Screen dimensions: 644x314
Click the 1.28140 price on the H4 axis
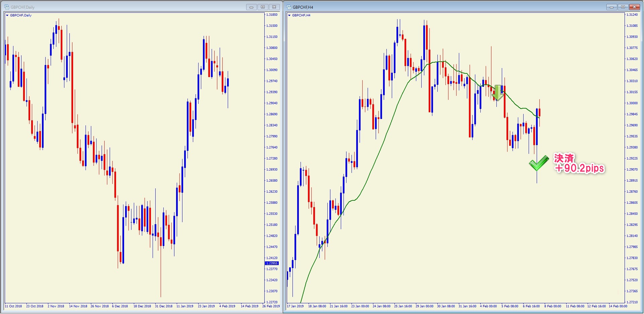click(x=632, y=236)
